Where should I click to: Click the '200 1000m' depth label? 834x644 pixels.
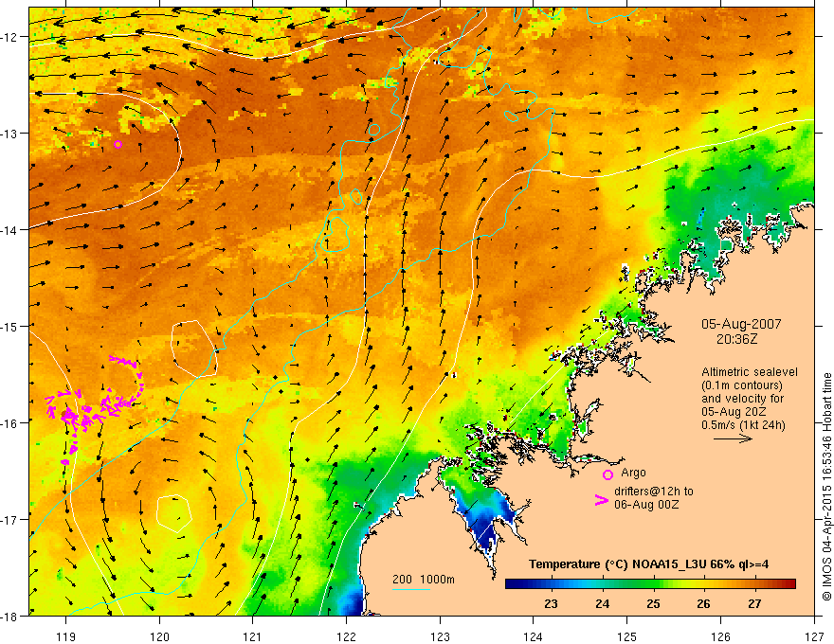pos(424,580)
